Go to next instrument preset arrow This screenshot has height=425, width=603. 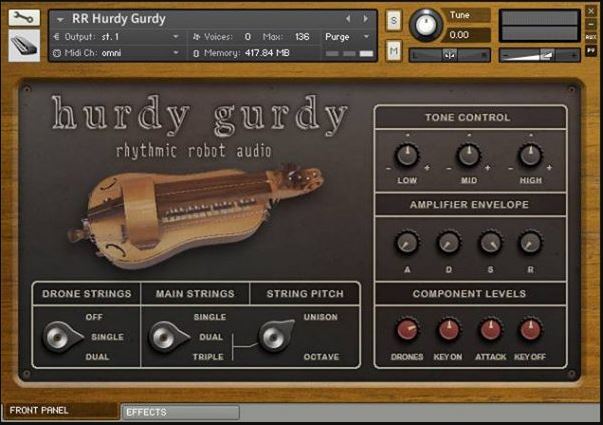[x=365, y=18]
